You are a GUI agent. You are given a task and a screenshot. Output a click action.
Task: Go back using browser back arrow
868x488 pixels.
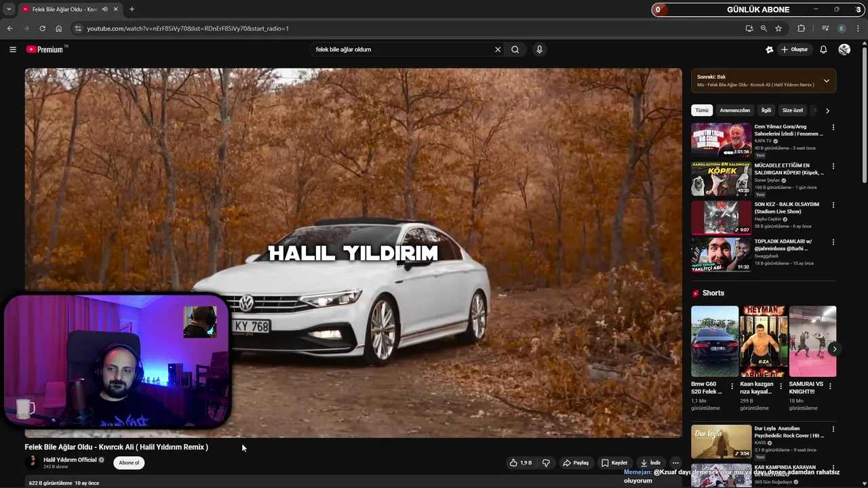coord(9,28)
